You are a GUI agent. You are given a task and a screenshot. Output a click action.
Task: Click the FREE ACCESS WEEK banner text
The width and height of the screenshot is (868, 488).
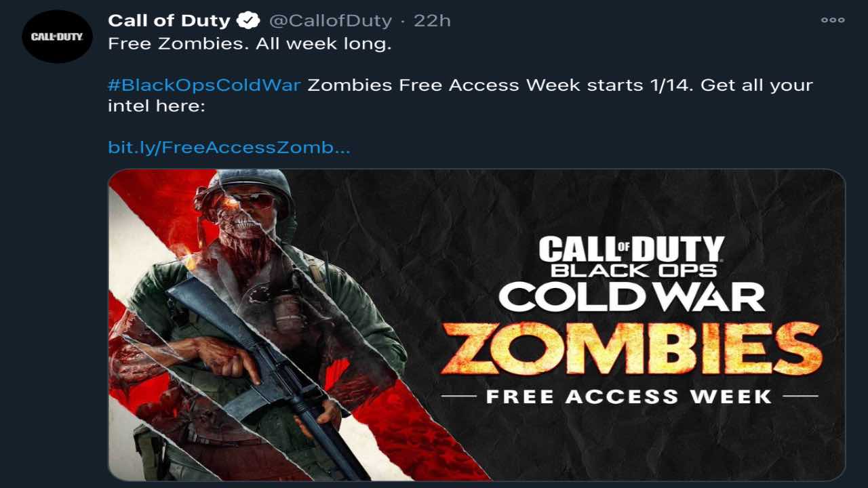[629, 396]
